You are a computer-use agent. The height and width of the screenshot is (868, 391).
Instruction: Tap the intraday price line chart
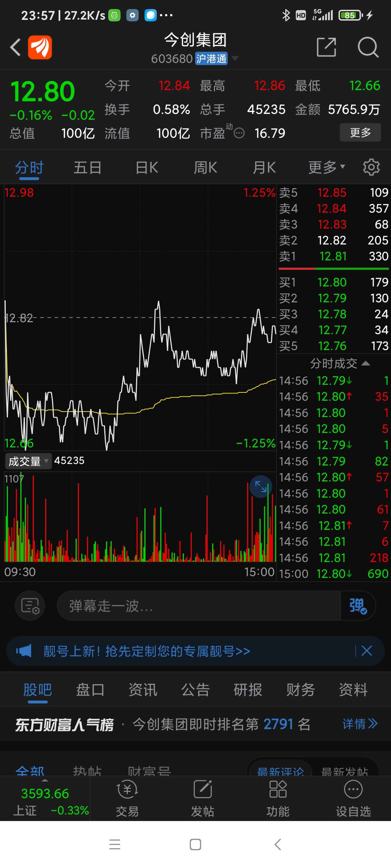[140, 318]
